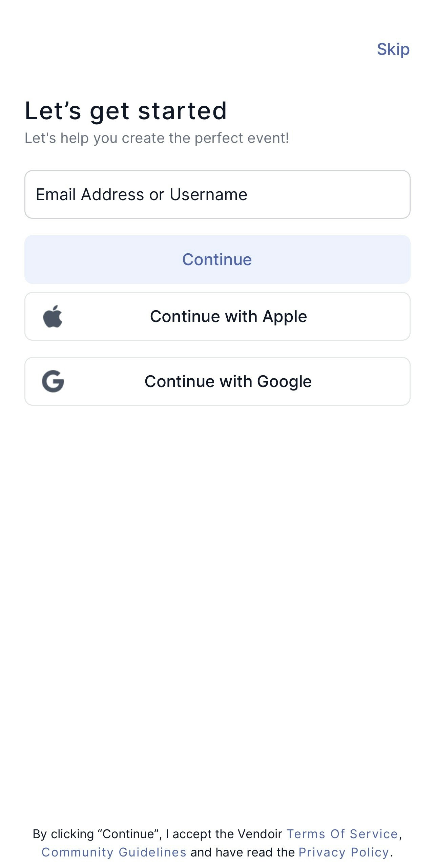The width and height of the screenshot is (435, 868).
Task: Click the Google G logo icon
Action: (x=53, y=381)
